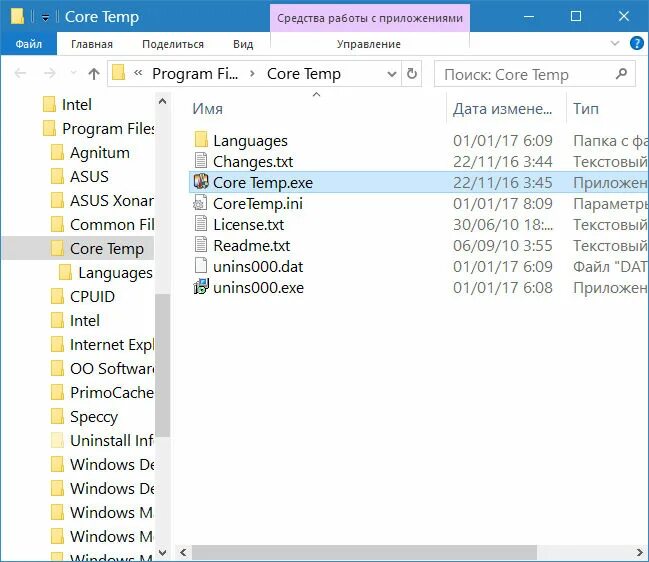
Task: Sort by the Тип column header
Action: pyautogui.click(x=586, y=109)
